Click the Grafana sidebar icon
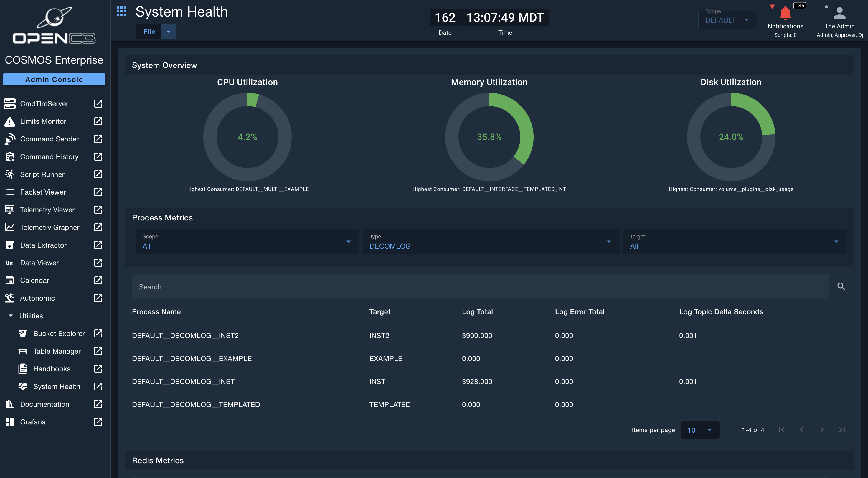Image resolution: width=868 pixels, height=478 pixels. 9,422
